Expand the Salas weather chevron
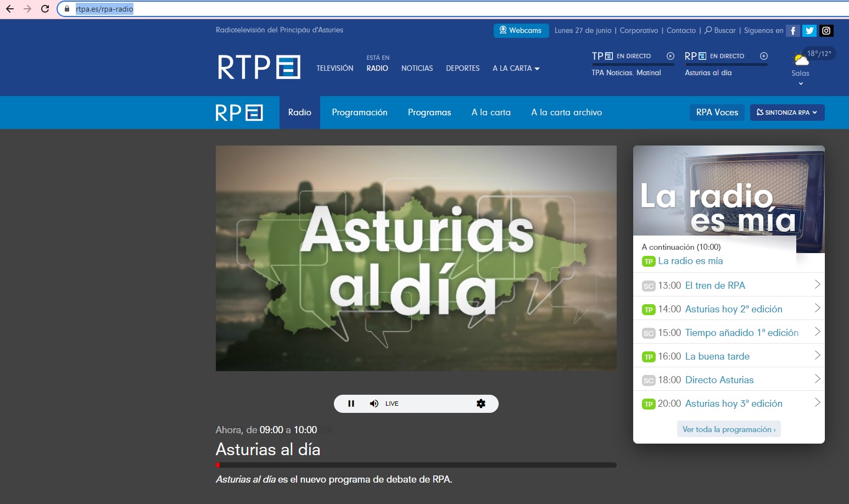 pos(801,83)
